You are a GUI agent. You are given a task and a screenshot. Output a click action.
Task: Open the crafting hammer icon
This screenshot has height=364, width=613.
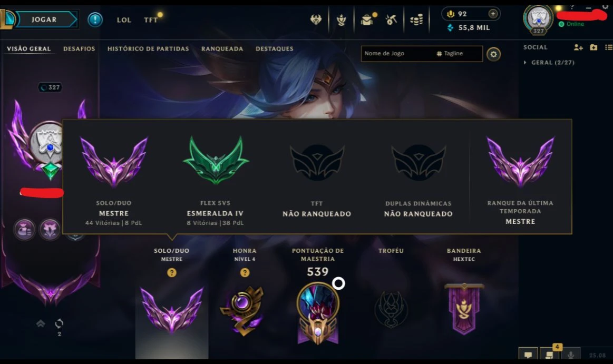[391, 19]
